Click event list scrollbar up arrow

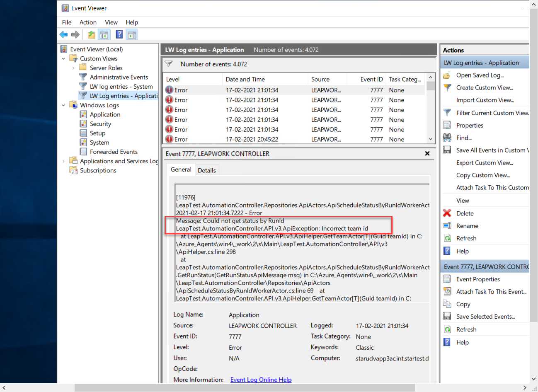click(431, 77)
